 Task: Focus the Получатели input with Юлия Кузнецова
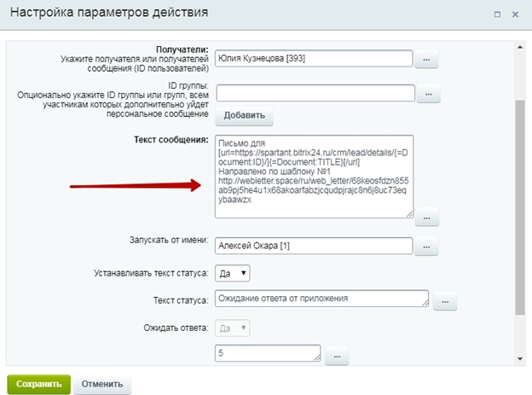(x=314, y=58)
